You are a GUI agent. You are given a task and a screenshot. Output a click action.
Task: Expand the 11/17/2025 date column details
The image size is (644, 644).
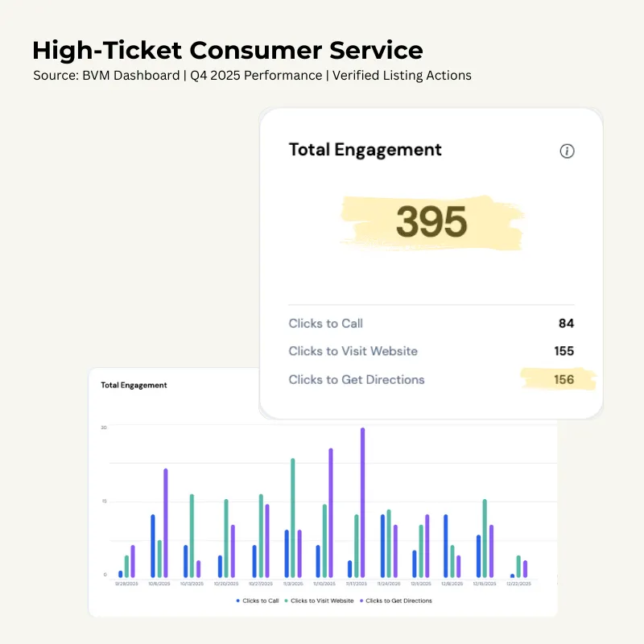click(357, 583)
